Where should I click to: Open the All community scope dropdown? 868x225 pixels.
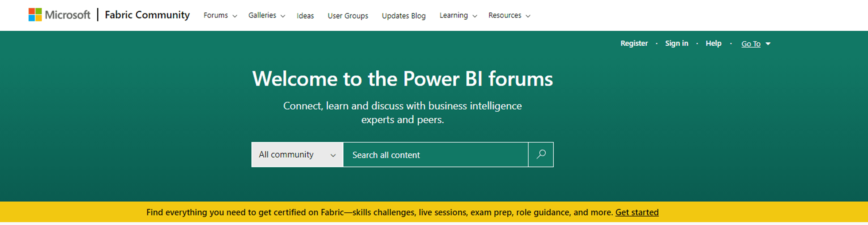click(x=297, y=155)
